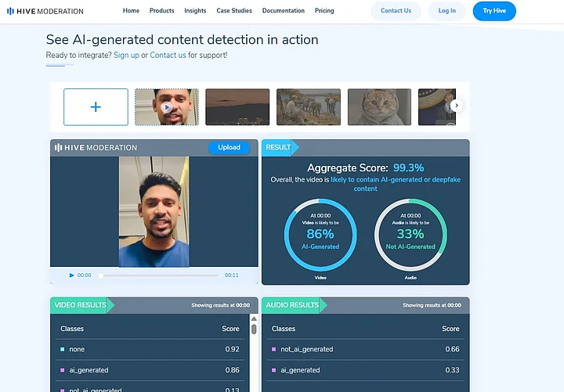Open the Products menu
Viewport: 564px width, 392px height.
[161, 11]
